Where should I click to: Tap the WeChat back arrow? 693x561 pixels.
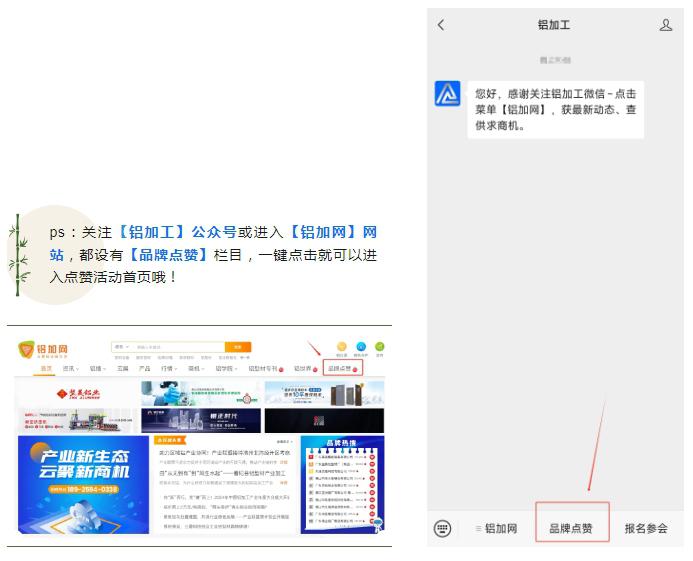pyautogui.click(x=441, y=25)
